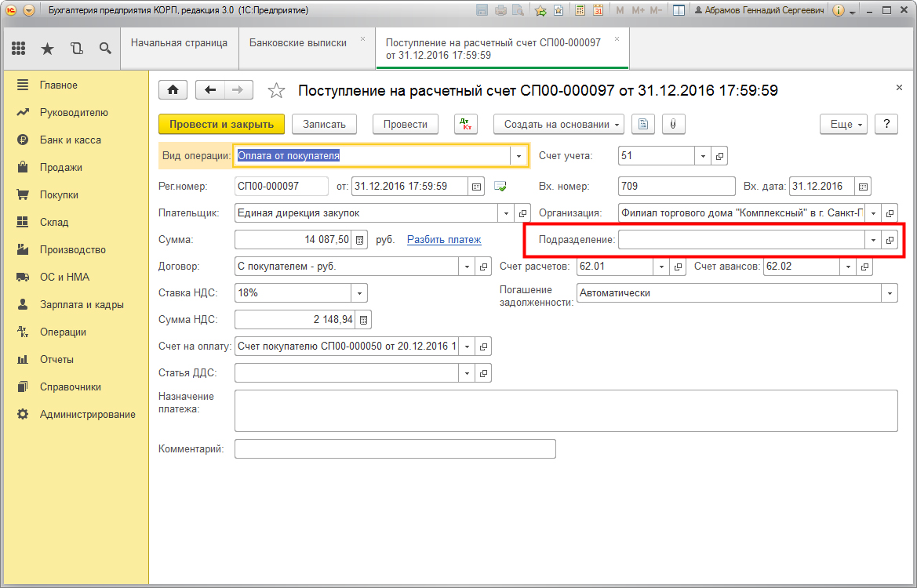Click the paperclip attachments icon
The height and width of the screenshot is (588, 917).
(673, 124)
